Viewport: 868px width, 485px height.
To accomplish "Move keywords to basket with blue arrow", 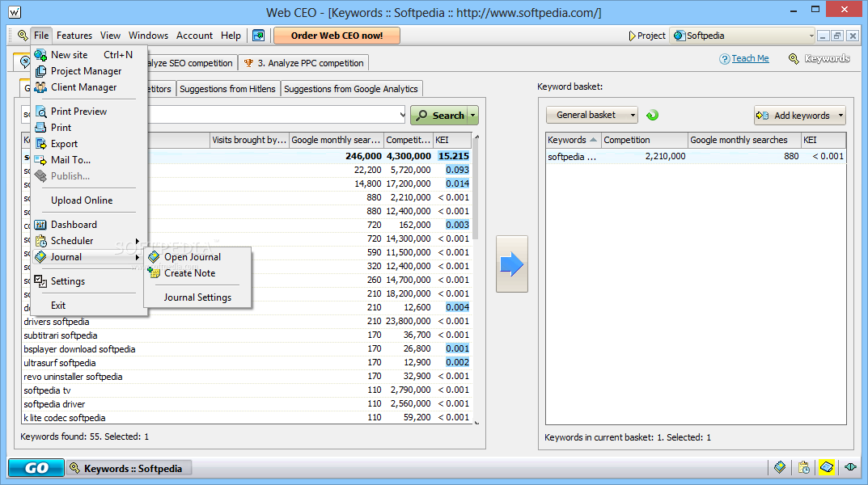I will pyautogui.click(x=511, y=264).
